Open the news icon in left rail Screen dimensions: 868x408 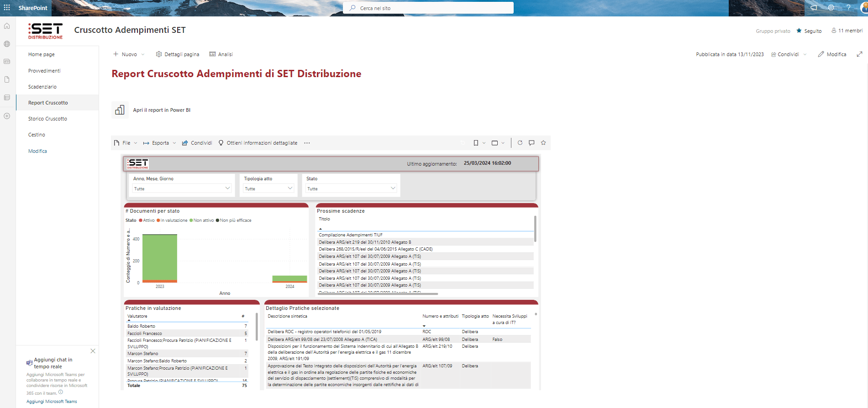point(7,62)
